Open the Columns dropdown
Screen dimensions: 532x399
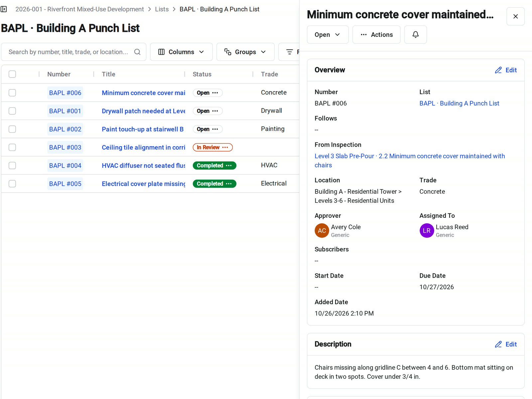point(181,52)
